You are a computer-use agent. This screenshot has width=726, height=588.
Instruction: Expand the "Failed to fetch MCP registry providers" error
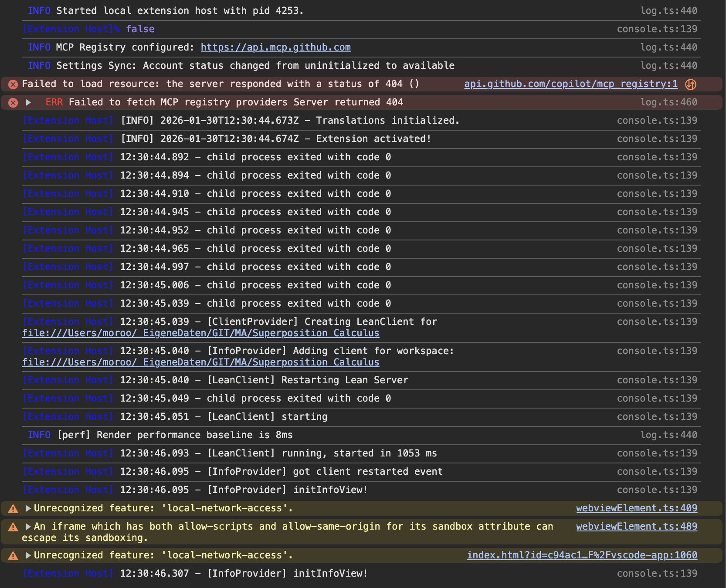click(28, 103)
